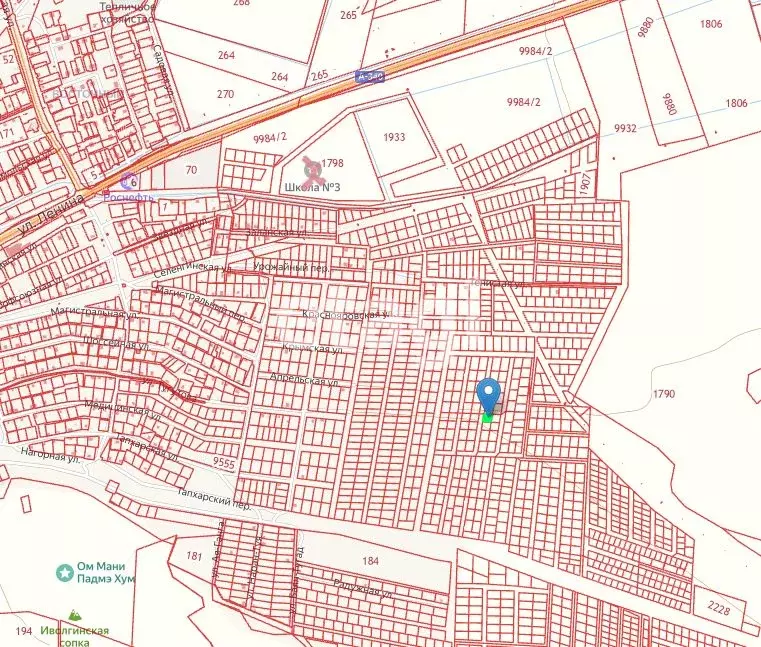Open the Ом Мани Падмэ Хум label
This screenshot has height=647, width=761.
pos(107,573)
